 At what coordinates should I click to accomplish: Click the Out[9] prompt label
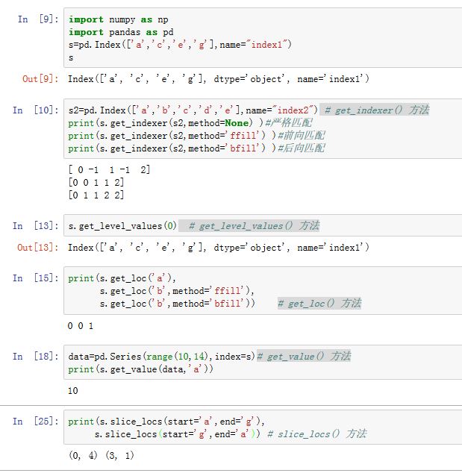pyautogui.click(x=40, y=78)
